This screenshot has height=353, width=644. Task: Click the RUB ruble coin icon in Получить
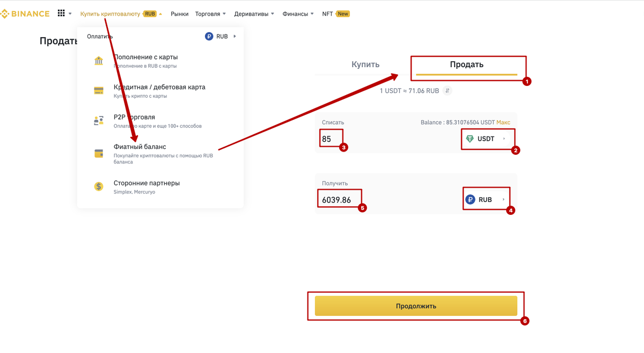[x=470, y=199]
